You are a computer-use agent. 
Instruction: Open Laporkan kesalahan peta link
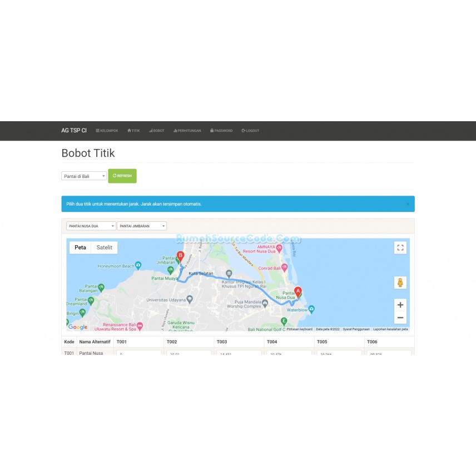(x=390, y=329)
